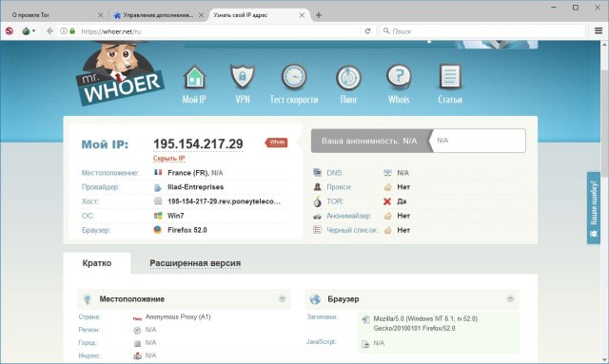
Task: Click the red Whois badge button
Action: (x=277, y=142)
